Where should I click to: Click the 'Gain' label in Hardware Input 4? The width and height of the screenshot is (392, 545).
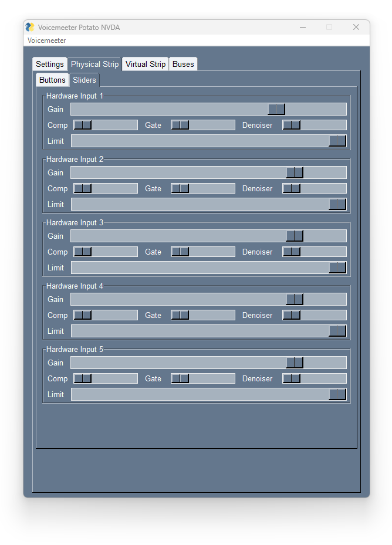coord(55,299)
